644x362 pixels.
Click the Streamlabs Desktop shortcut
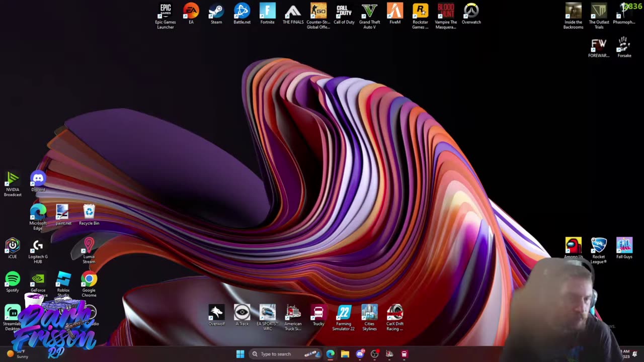pos(13,317)
